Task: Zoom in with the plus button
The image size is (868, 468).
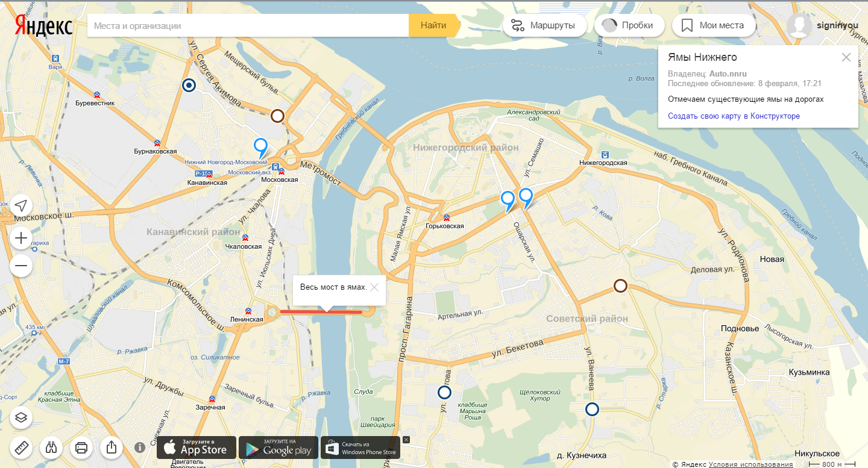Action: click(x=21, y=239)
